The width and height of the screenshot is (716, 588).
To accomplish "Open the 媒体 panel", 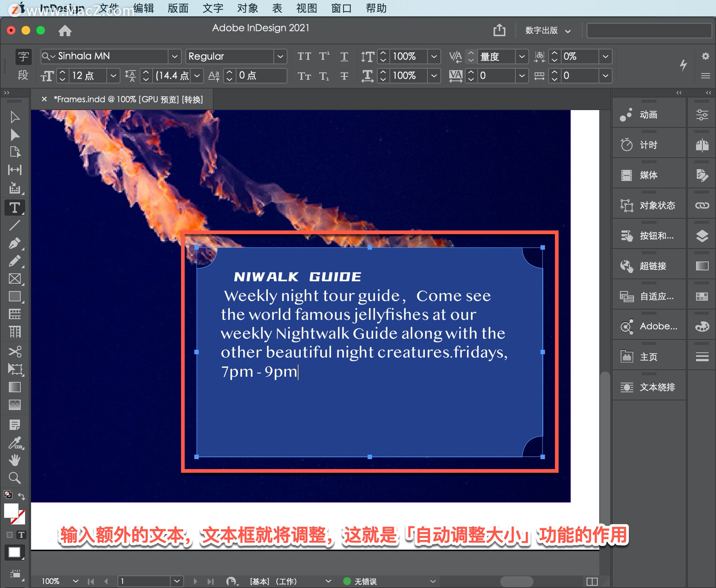I will (x=649, y=175).
